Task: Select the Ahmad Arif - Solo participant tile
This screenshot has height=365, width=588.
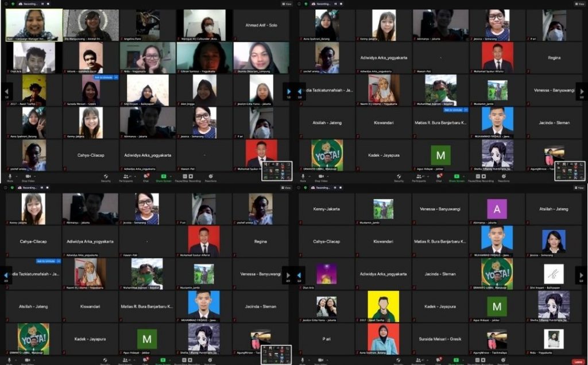Action: [x=261, y=25]
